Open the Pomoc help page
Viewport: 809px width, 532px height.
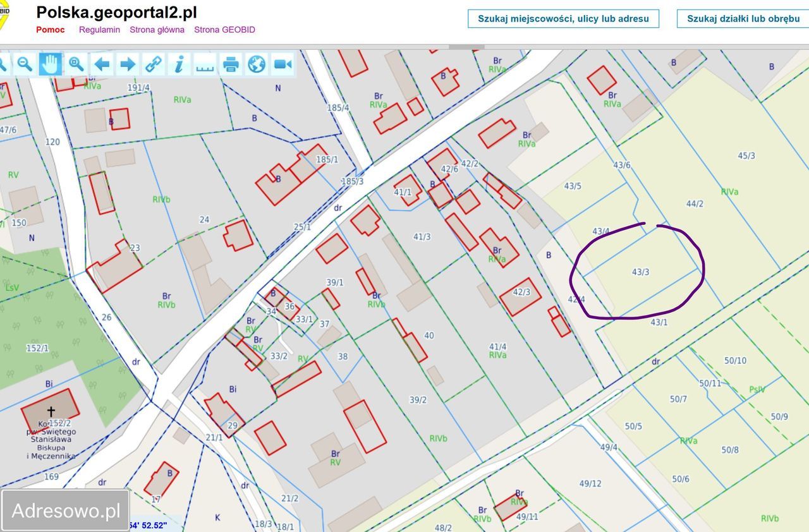51,30
